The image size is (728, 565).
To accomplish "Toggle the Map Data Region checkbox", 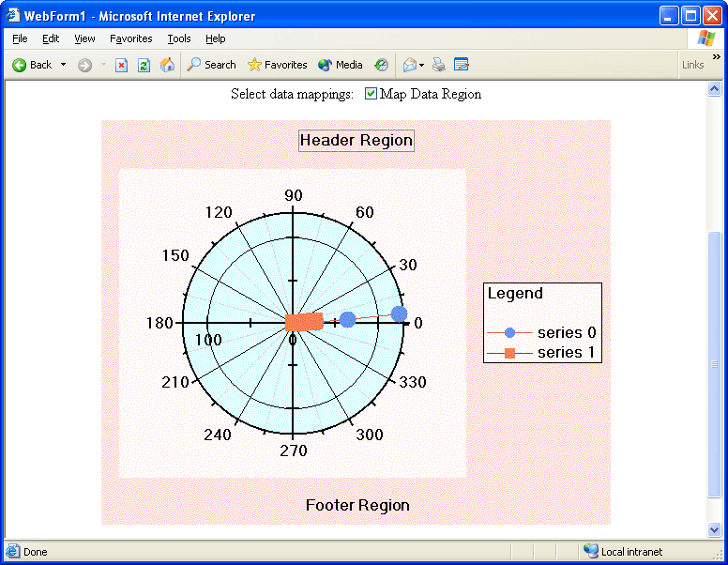I will point(371,94).
